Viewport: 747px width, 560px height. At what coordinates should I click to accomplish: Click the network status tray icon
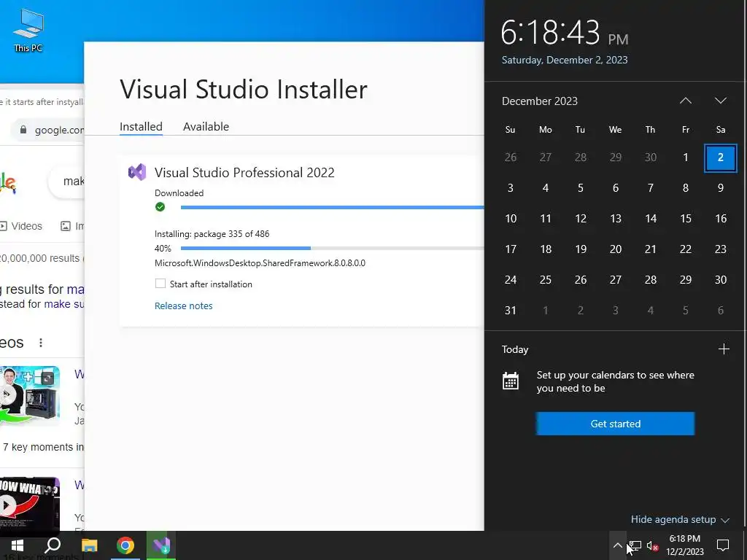coord(635,545)
